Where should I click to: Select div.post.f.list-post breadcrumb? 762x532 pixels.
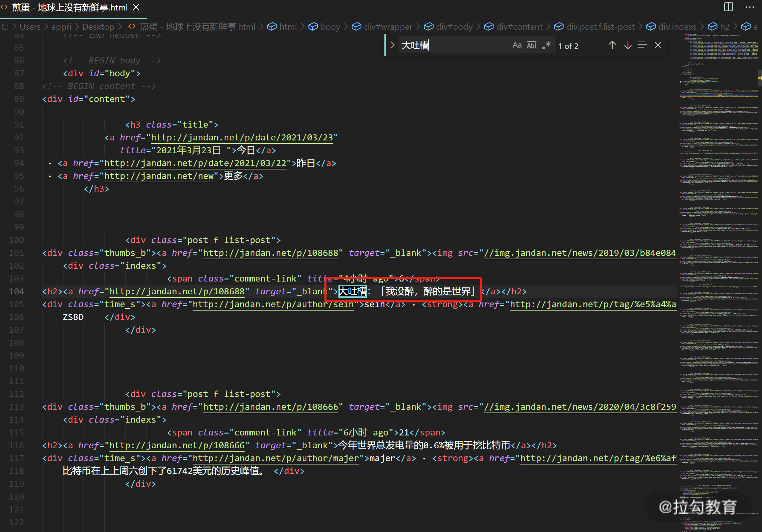pos(600,27)
